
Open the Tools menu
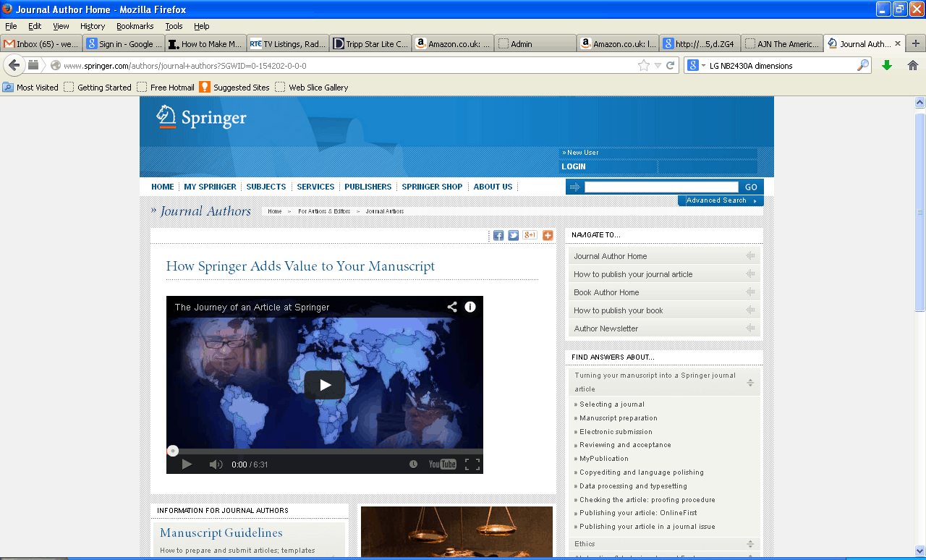coord(174,26)
